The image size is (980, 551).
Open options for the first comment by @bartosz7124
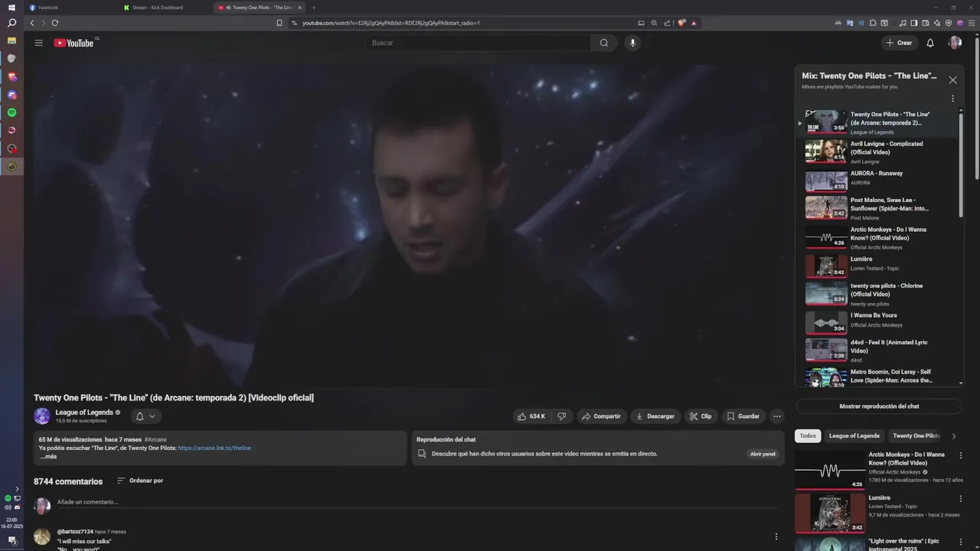(x=776, y=536)
